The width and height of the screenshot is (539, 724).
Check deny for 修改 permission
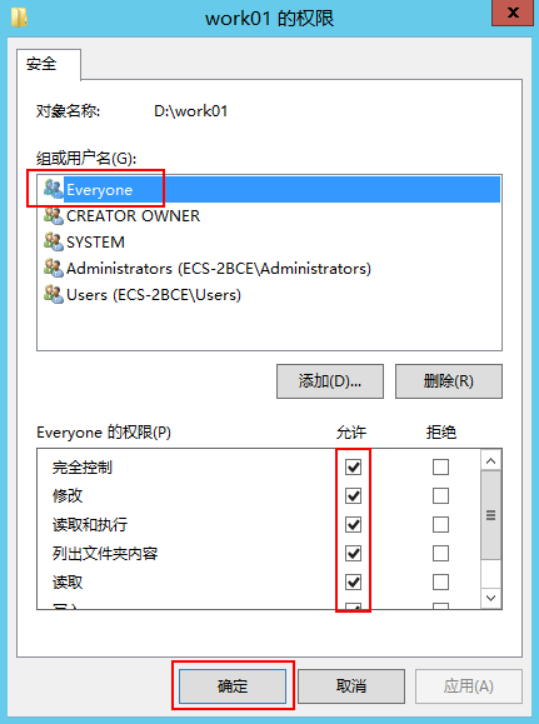[441, 496]
